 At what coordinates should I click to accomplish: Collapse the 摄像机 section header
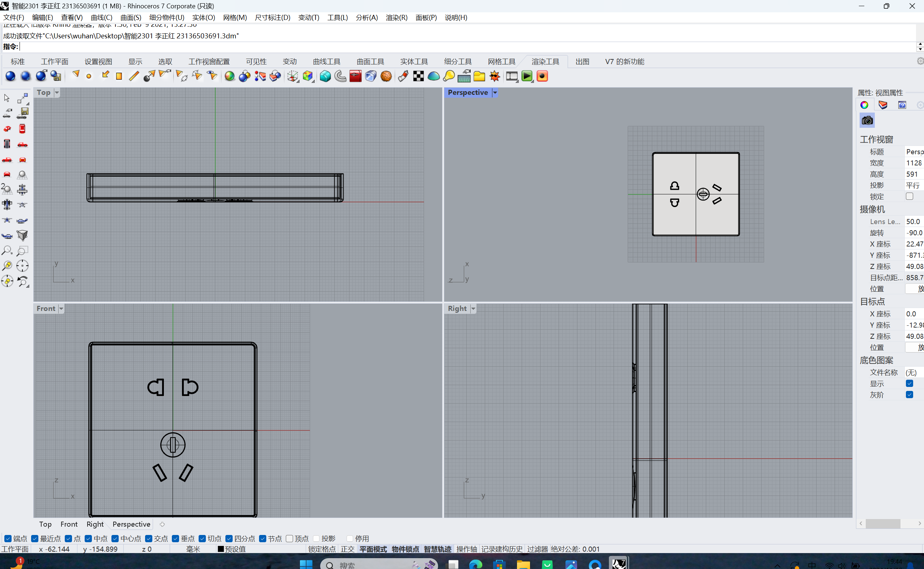872,209
